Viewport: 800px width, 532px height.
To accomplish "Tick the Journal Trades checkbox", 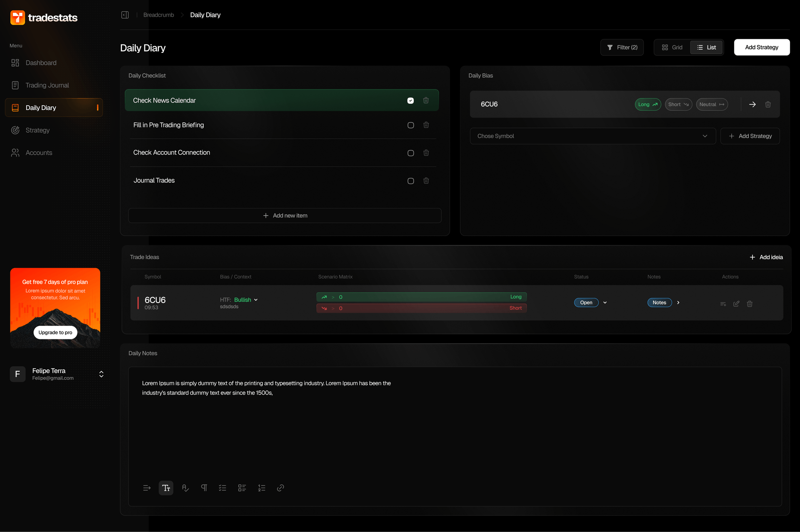I will coord(410,181).
